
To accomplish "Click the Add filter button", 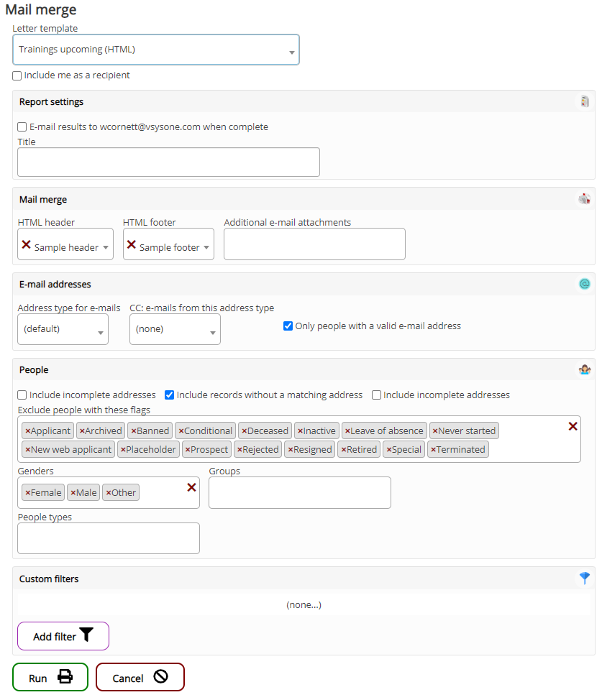I will 63,636.
